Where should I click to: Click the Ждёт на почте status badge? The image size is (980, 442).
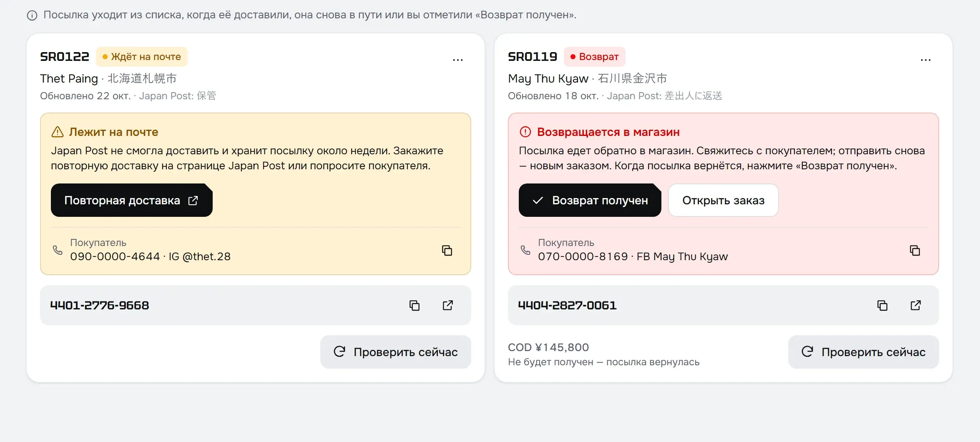point(142,57)
